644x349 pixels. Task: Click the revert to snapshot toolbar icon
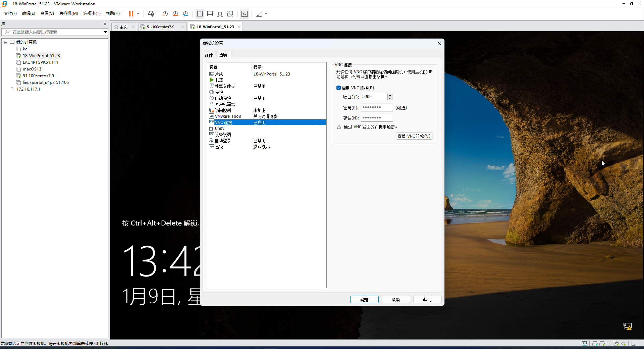coord(175,14)
